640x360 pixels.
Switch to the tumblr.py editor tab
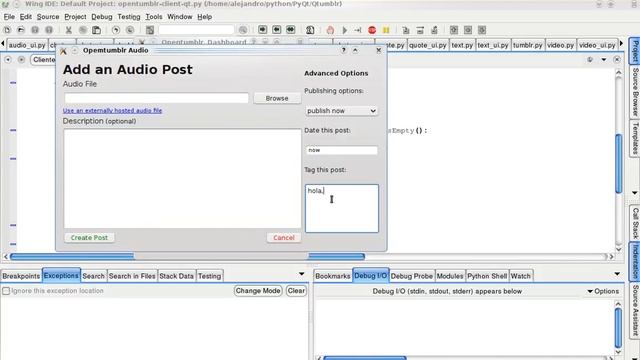click(x=527, y=45)
